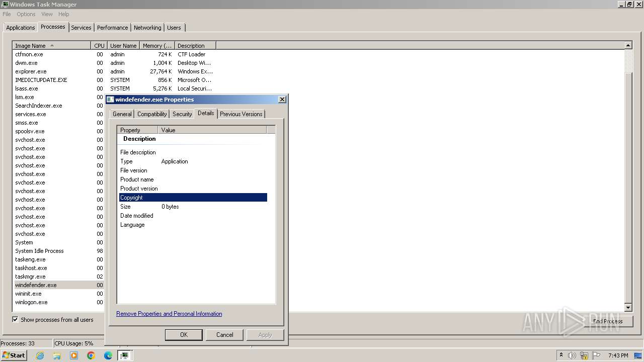Open the volume speaker tray icon
Viewport: 644px width, 362px height.
click(572, 355)
